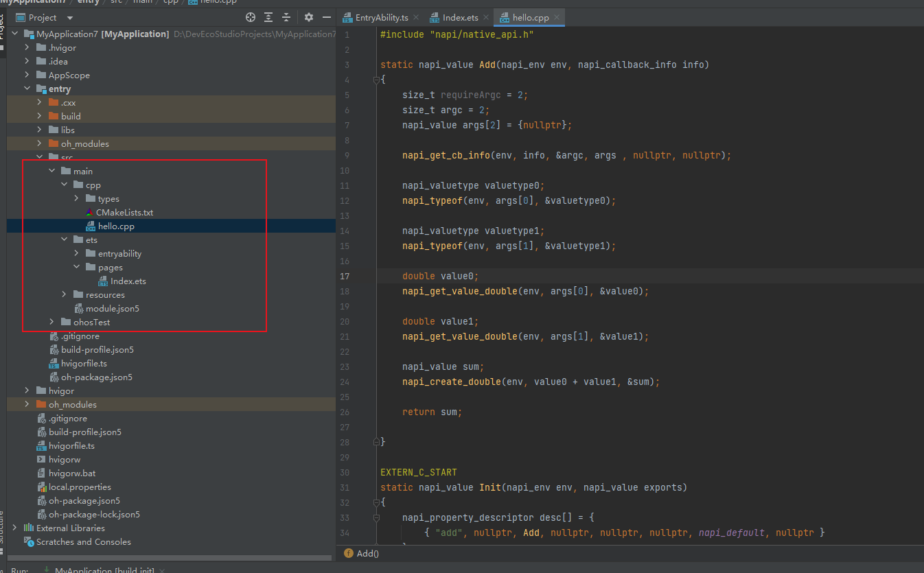Toggle code folding at Init function brace

pyautogui.click(x=376, y=503)
